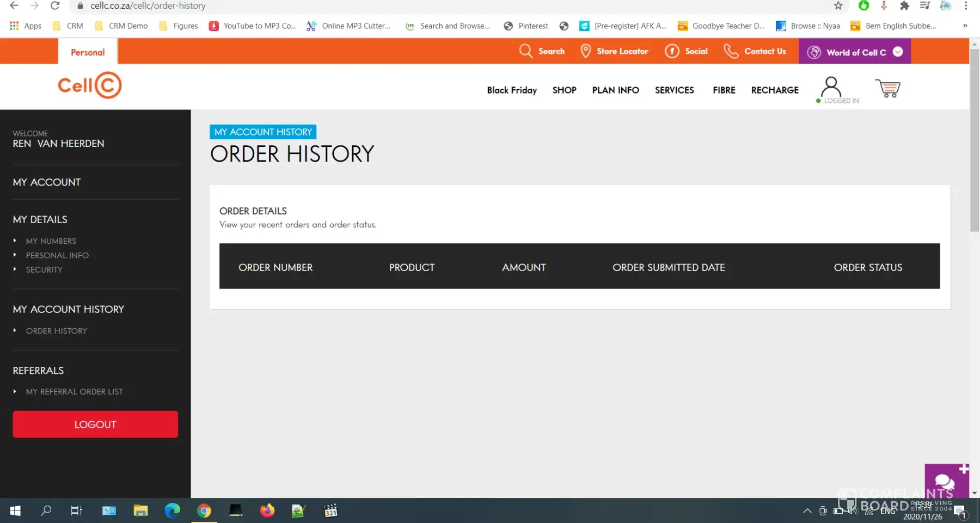Open the FIBRE menu
This screenshot has width=980, height=523.
coord(724,90)
